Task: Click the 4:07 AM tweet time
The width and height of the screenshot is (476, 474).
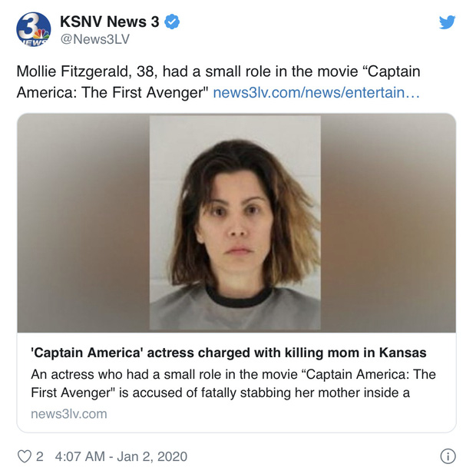Action: (x=80, y=456)
